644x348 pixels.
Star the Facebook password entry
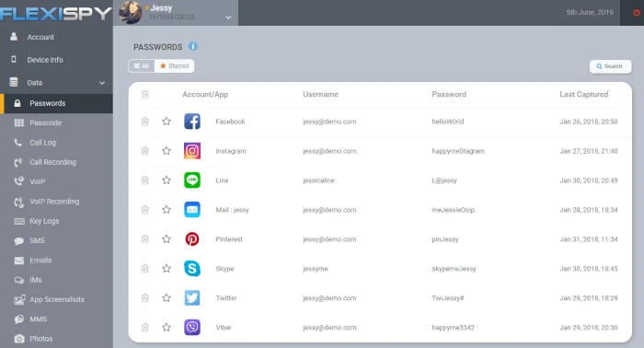point(167,122)
